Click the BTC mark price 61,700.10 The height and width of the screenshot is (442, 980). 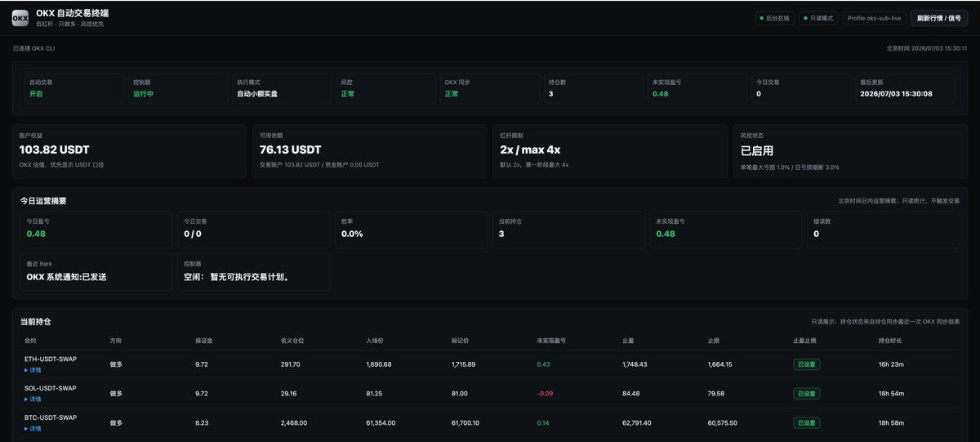point(466,422)
